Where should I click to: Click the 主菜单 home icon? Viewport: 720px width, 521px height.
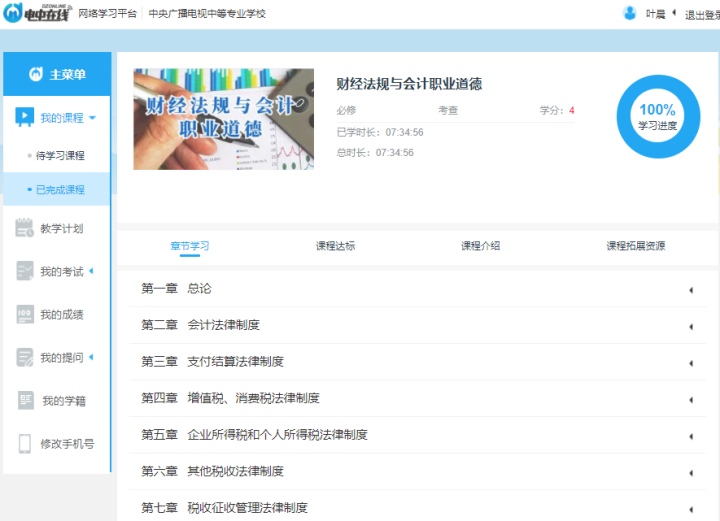(36, 75)
